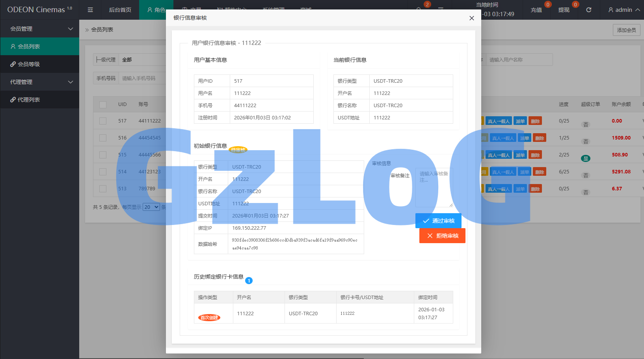Close the 银行信息审核 dialog
Screen dimensions: 644x359
(x=471, y=18)
